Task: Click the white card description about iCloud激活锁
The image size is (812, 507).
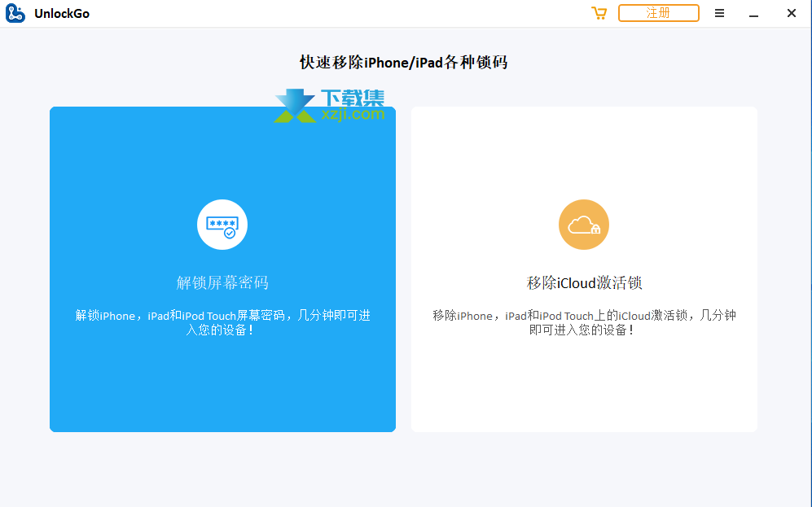Action: (x=584, y=322)
